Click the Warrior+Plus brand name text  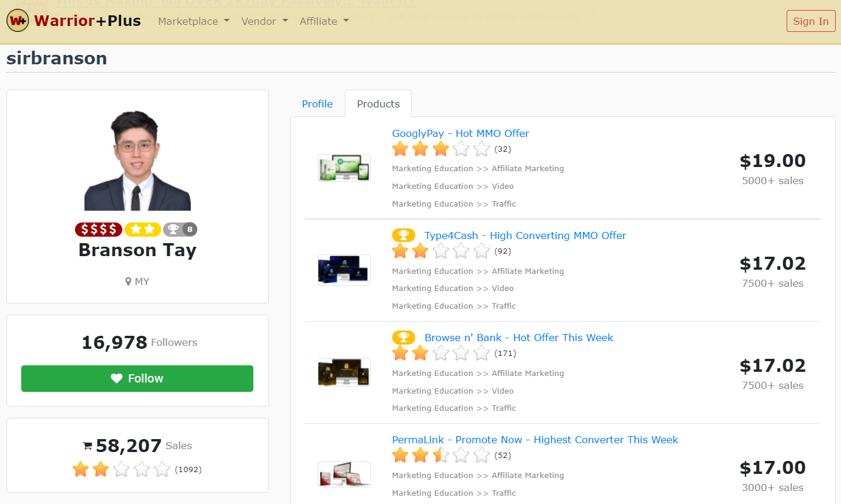(x=87, y=21)
